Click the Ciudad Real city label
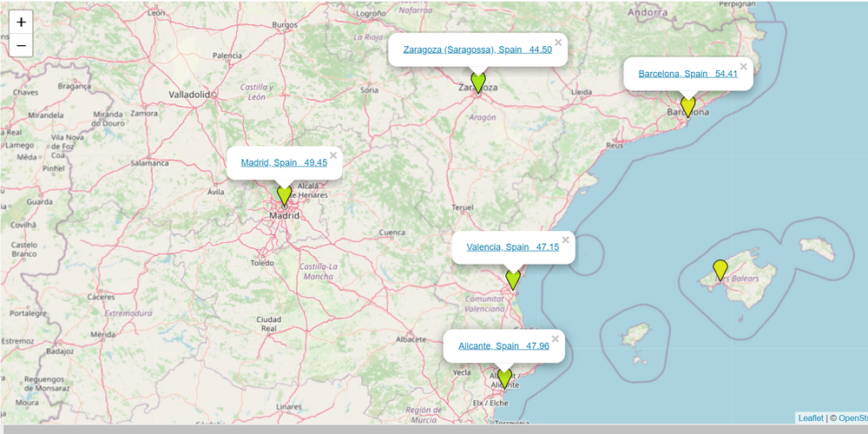Image resolution: width=868 pixels, height=434 pixels. [x=268, y=324]
